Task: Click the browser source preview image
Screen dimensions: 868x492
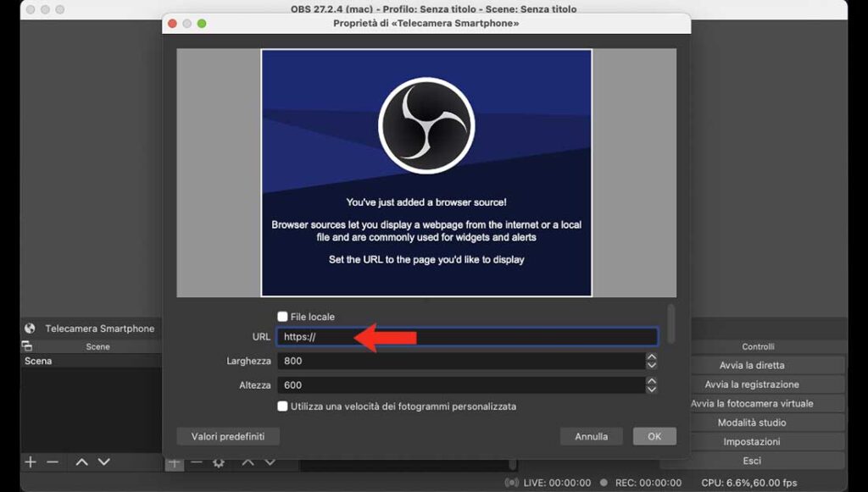Action: pos(426,173)
